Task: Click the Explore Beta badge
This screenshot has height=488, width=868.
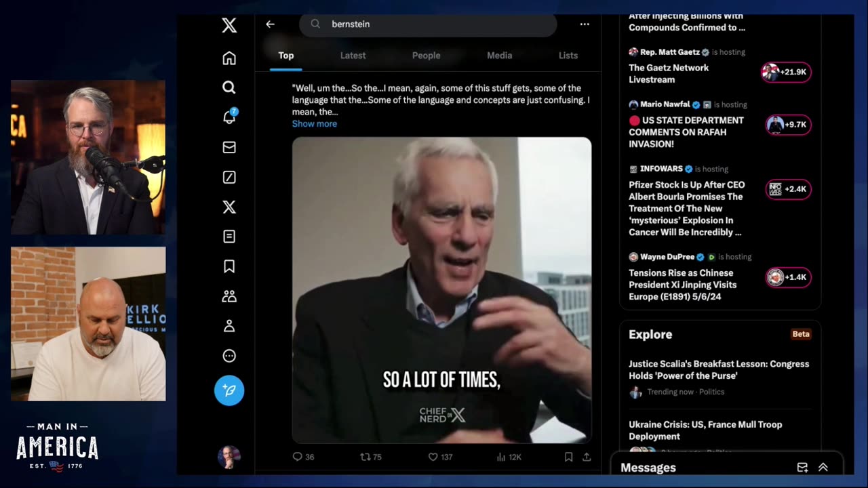Action: (801, 334)
